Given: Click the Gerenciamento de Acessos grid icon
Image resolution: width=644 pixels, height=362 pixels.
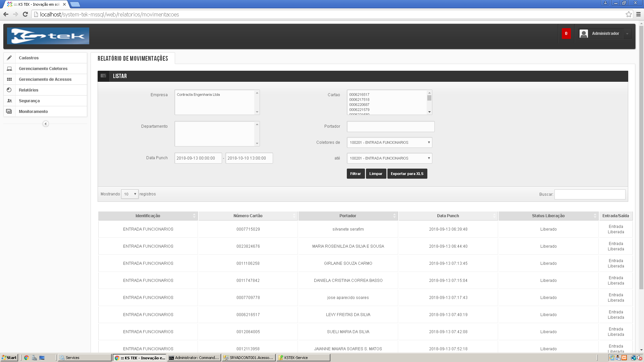Looking at the screenshot, I should pyautogui.click(x=9, y=79).
